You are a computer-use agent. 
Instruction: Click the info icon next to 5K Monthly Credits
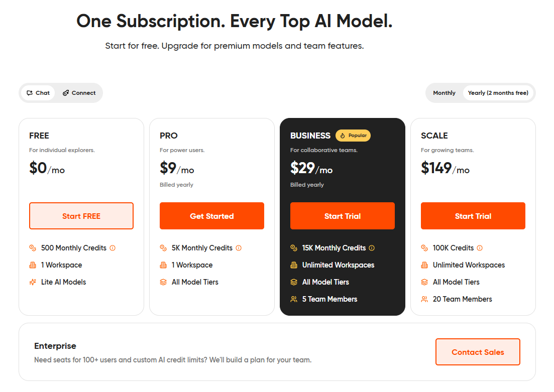tap(239, 247)
